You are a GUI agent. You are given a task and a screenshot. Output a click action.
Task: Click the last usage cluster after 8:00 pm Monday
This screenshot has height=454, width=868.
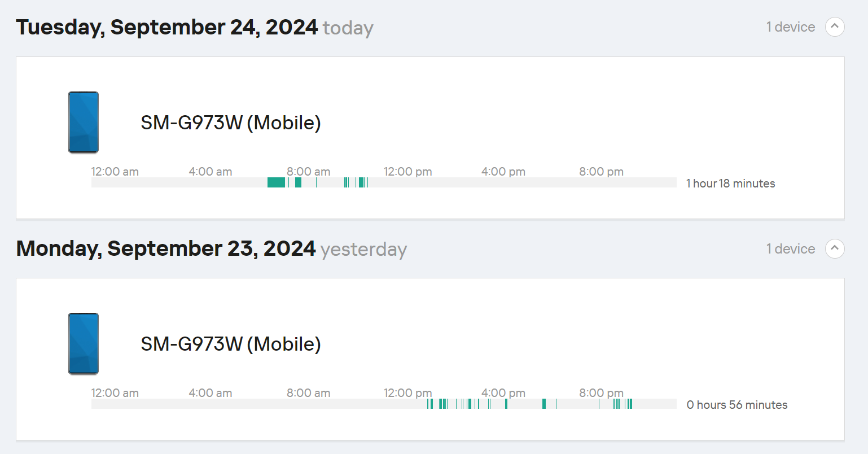630,404
